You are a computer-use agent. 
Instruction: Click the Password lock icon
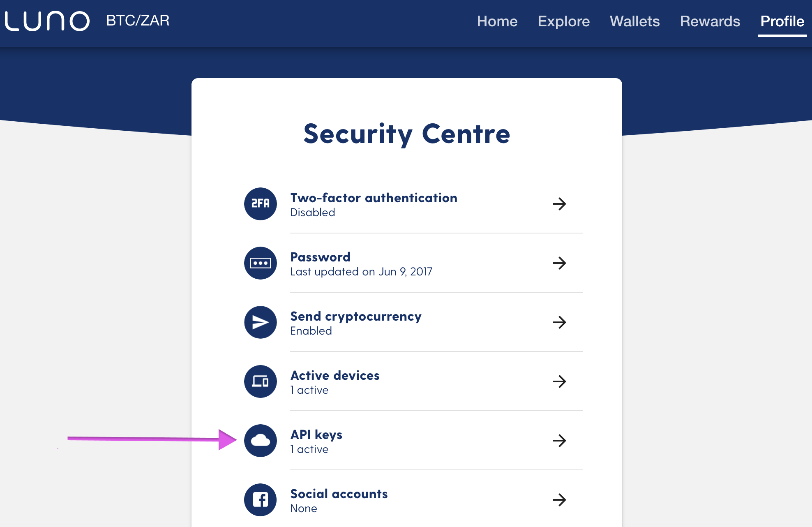click(261, 263)
